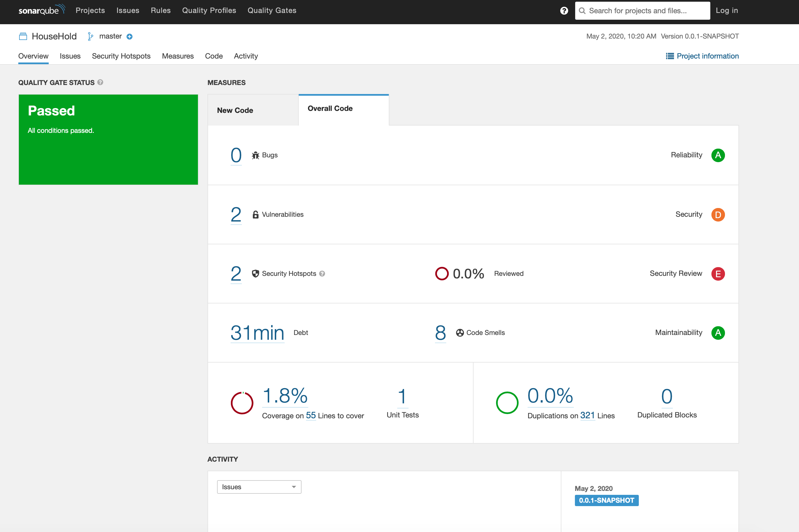The width and height of the screenshot is (799, 532).
Task: Click the coverage donut chart
Action: [242, 403]
